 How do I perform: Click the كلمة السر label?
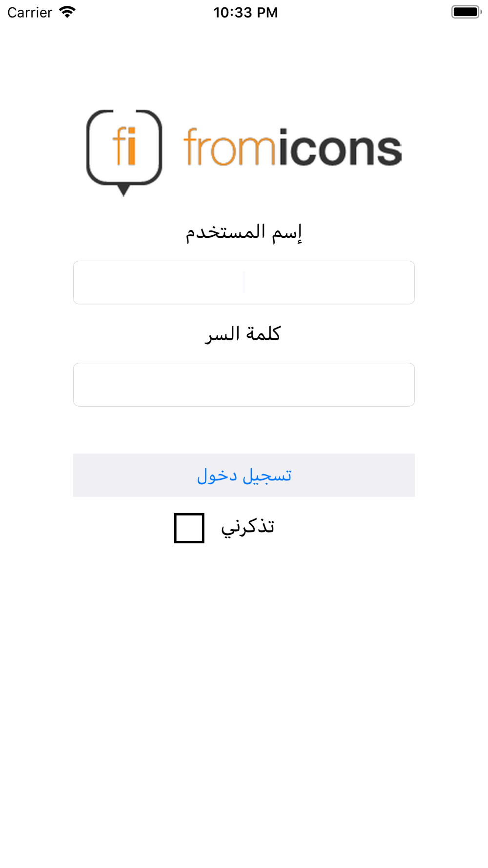coord(243,334)
